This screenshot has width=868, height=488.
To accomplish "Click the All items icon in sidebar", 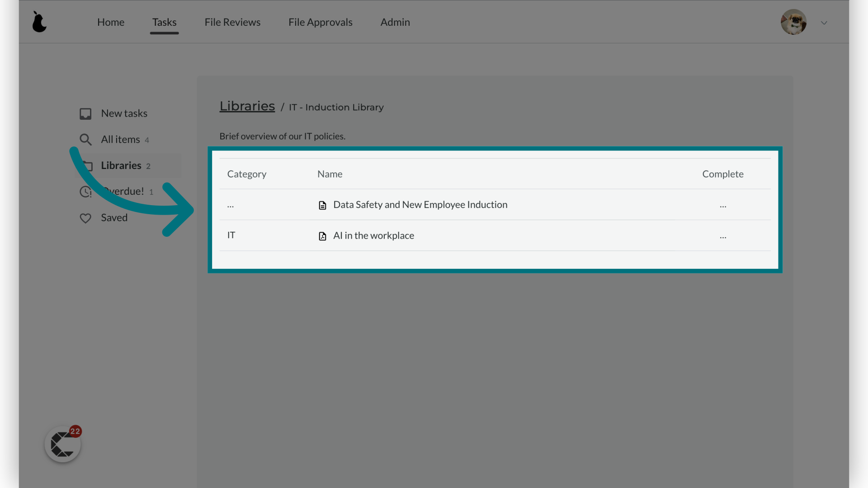I will pos(85,140).
